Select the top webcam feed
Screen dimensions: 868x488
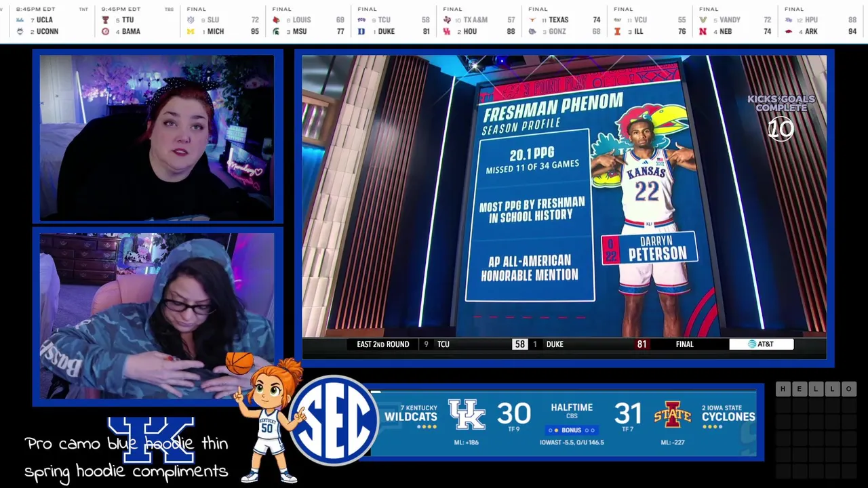tap(157, 138)
